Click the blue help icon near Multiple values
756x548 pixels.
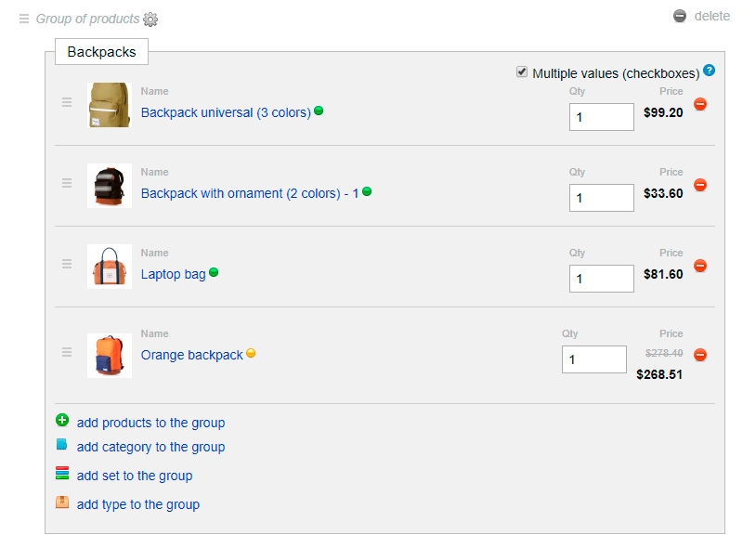[710, 70]
